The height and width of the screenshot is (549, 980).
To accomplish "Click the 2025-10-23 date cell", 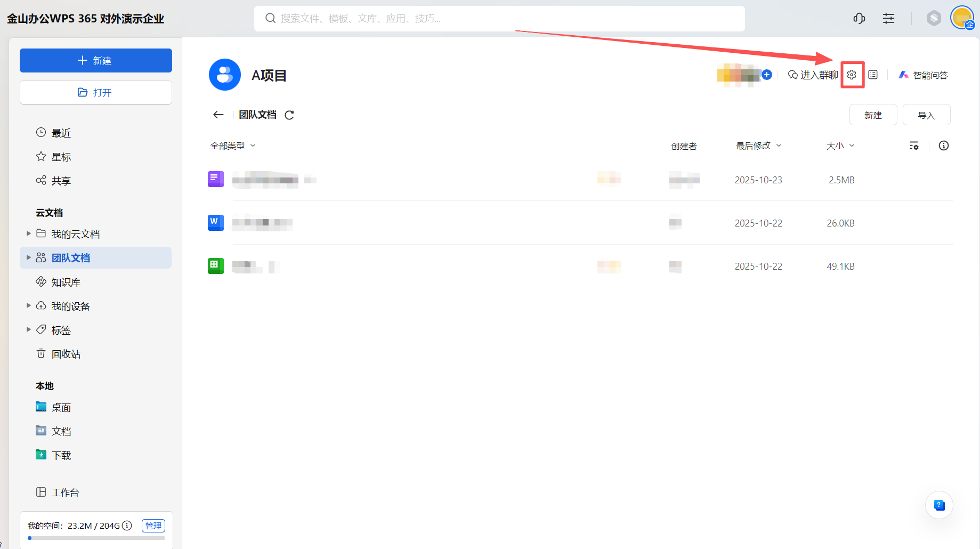I will 758,180.
